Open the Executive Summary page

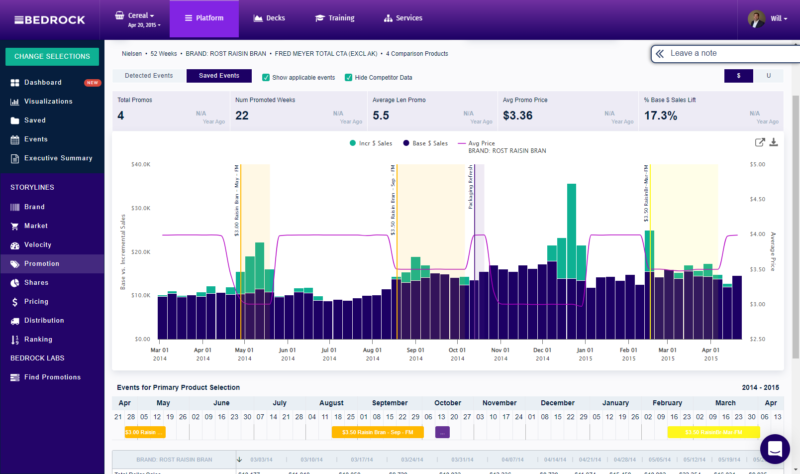click(58, 158)
